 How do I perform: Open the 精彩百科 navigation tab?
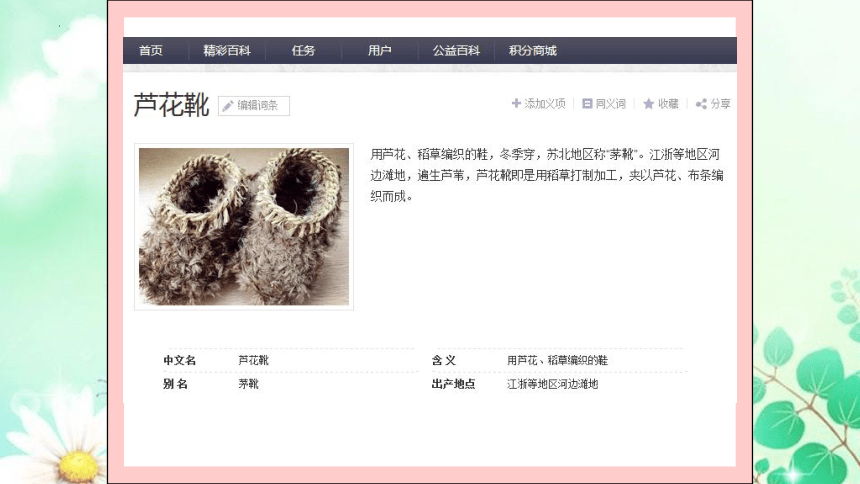[x=227, y=50]
